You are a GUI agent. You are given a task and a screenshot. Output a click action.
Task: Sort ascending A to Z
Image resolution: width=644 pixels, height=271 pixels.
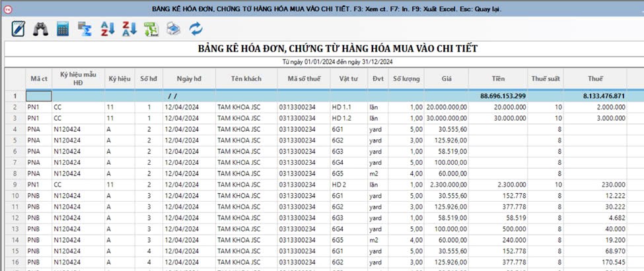click(x=107, y=29)
